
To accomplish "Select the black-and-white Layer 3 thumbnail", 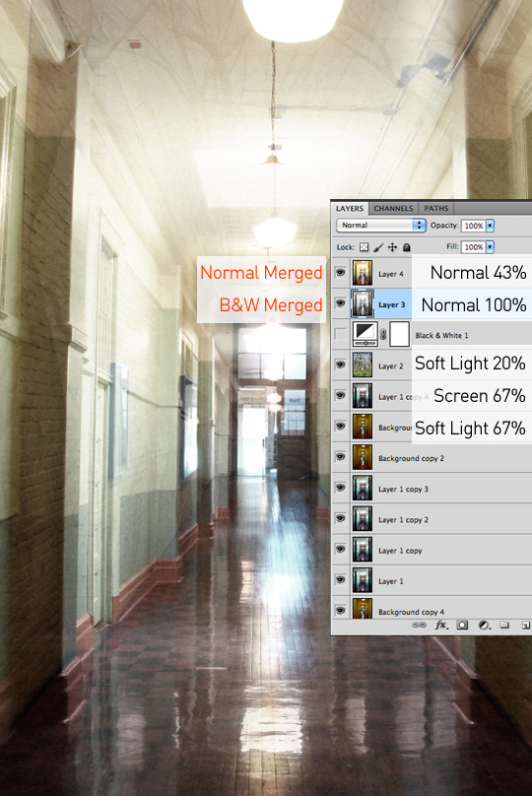I will [x=363, y=303].
